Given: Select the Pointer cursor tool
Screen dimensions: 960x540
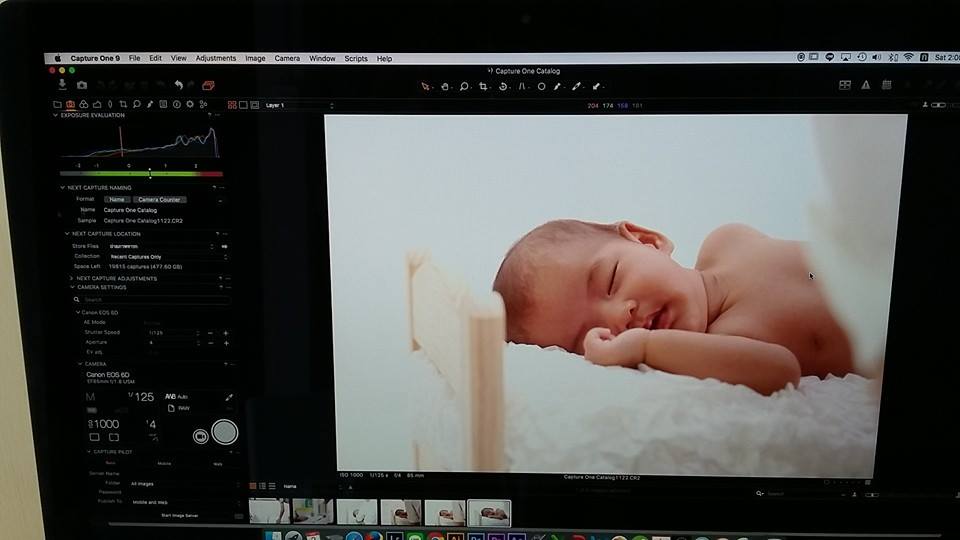Looking at the screenshot, I should [426, 86].
